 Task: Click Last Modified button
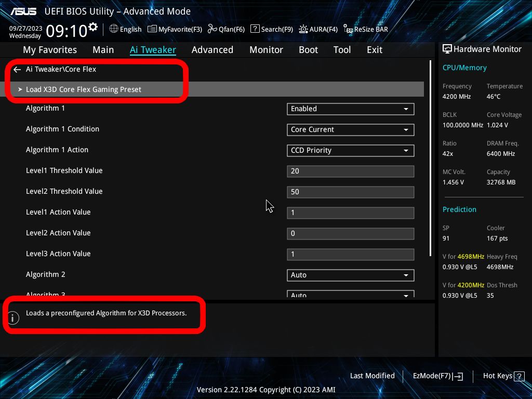click(x=372, y=376)
